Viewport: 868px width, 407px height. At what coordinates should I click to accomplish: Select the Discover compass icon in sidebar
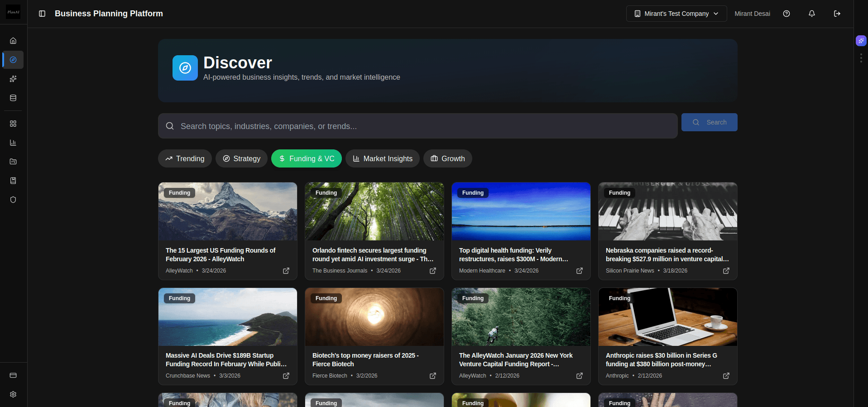click(x=13, y=60)
